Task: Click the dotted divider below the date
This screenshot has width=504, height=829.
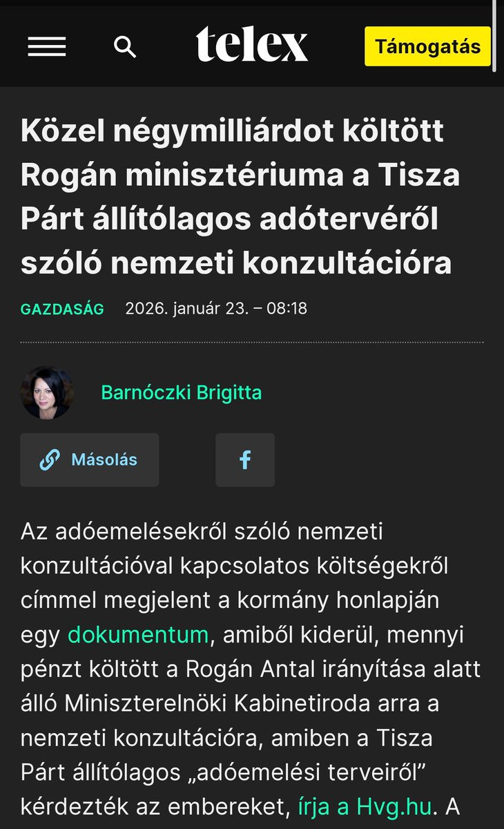Action: tap(252, 342)
